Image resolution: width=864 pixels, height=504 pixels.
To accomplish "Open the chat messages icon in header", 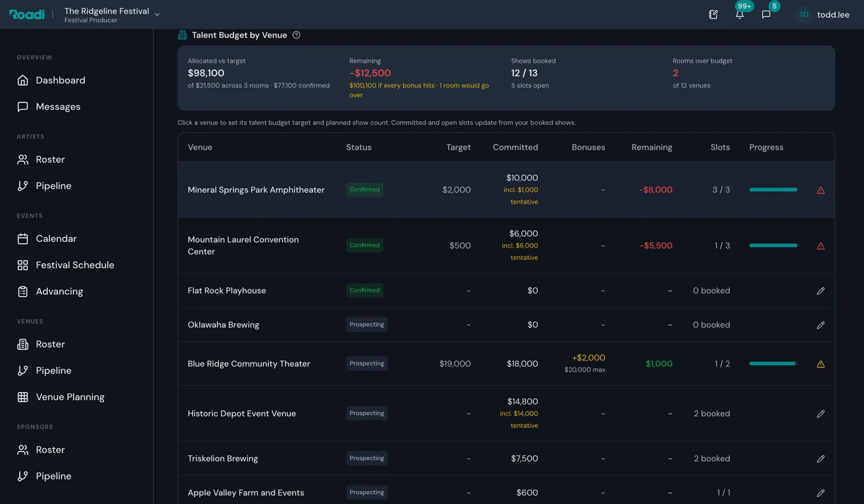I will (x=766, y=14).
